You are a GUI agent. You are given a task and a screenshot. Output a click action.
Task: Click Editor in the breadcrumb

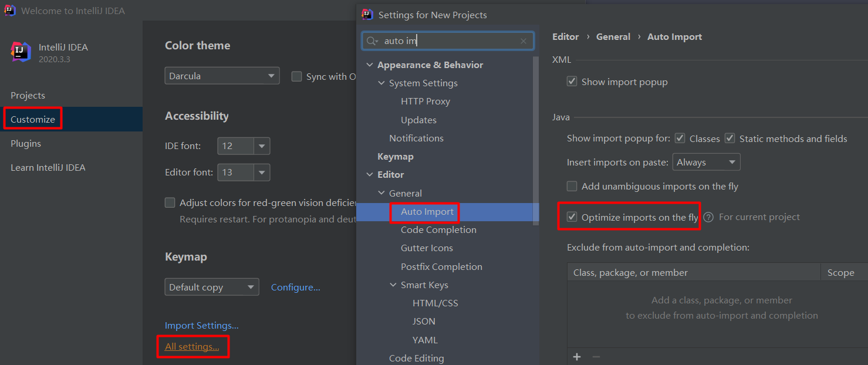[566, 36]
